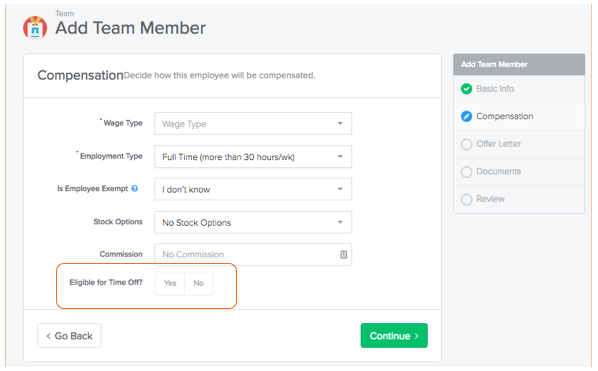Select the Review step circle
598x371 pixels.
pyautogui.click(x=466, y=199)
